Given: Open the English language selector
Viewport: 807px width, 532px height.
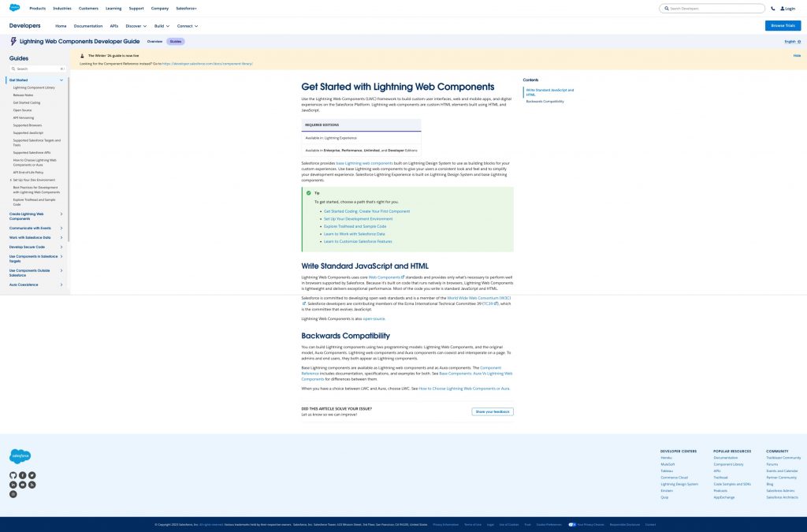Looking at the screenshot, I should point(793,42).
